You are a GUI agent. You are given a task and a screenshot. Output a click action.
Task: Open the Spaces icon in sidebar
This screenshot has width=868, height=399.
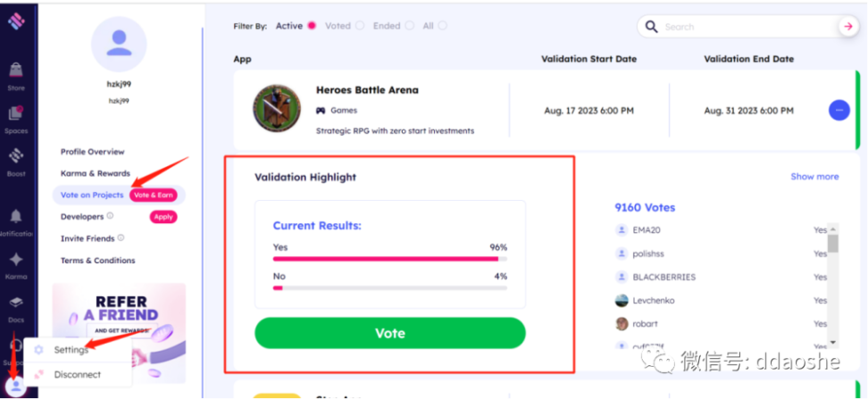point(15,113)
